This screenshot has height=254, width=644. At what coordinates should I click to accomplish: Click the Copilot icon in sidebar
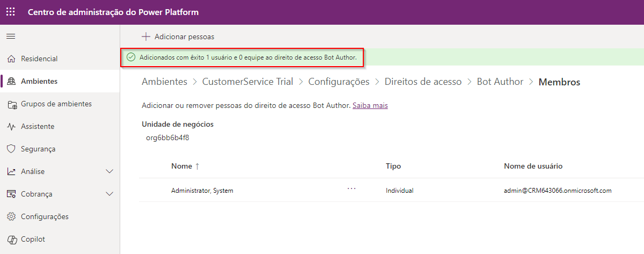[11, 240]
